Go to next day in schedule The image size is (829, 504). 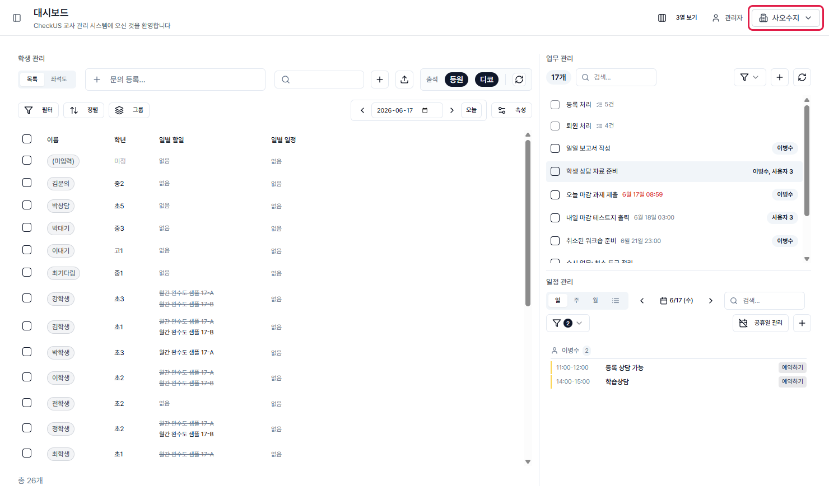point(711,301)
